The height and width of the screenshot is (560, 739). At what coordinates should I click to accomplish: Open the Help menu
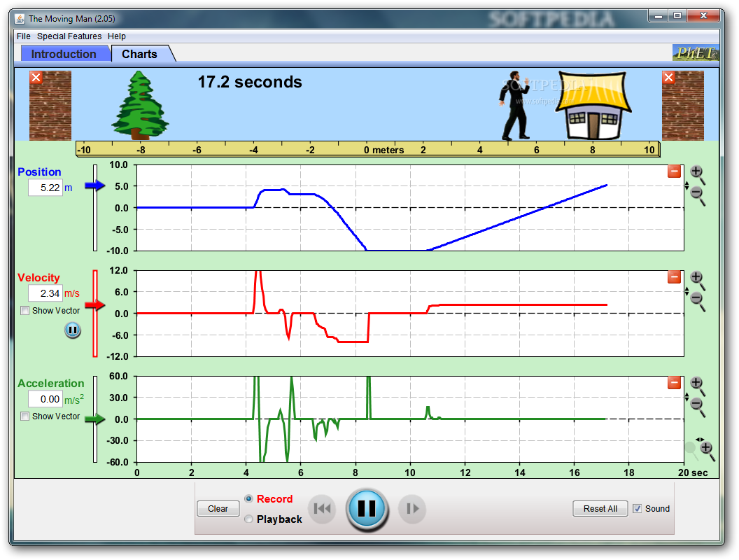pyautogui.click(x=116, y=36)
